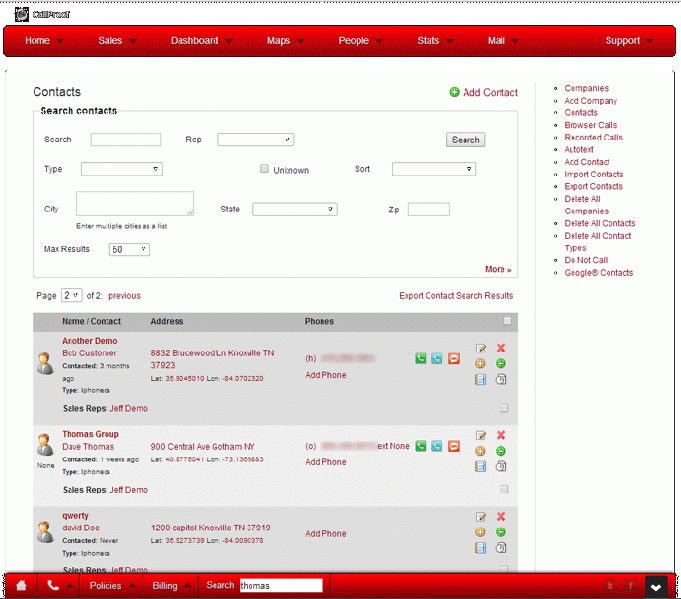This screenshot has height=599, width=681.
Task: Open the Rep dropdown
Action: pyautogui.click(x=255, y=139)
